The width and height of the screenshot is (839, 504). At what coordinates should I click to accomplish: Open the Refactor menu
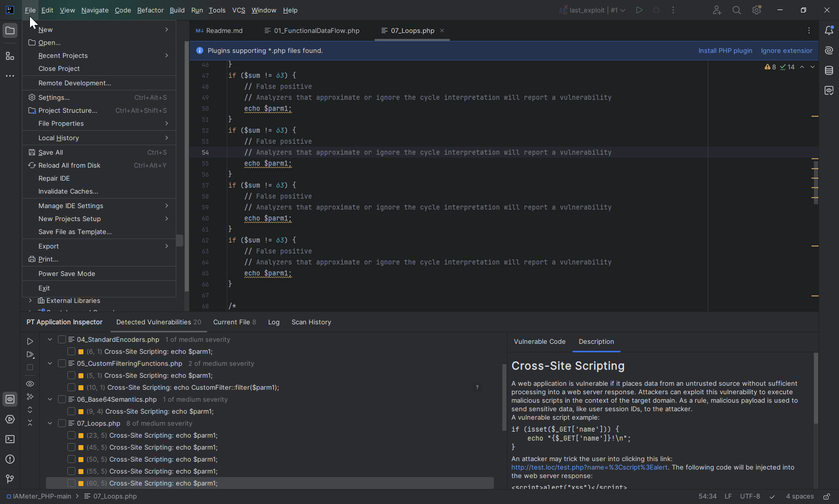150,10
